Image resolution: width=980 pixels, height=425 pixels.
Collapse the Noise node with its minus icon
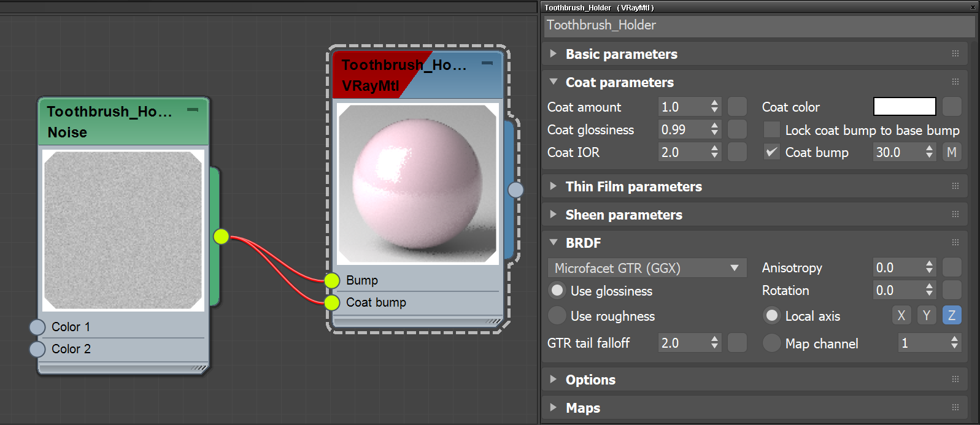(193, 110)
